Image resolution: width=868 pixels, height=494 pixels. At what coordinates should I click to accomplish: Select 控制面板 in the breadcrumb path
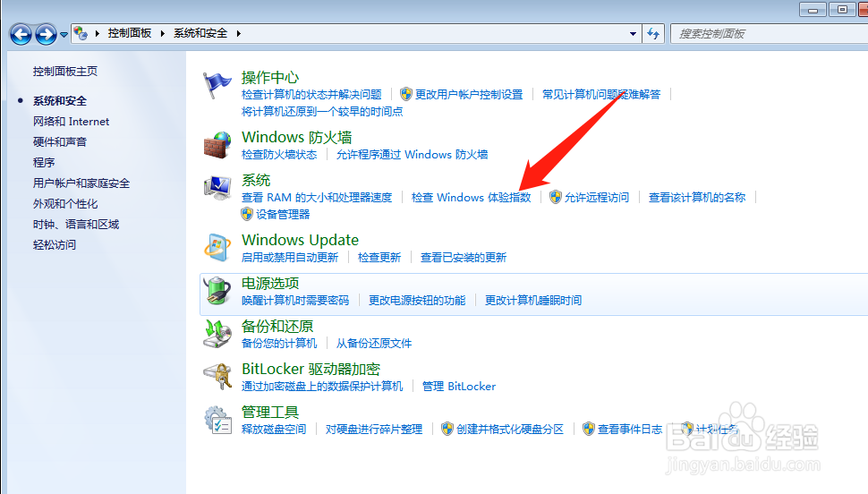[x=130, y=33]
